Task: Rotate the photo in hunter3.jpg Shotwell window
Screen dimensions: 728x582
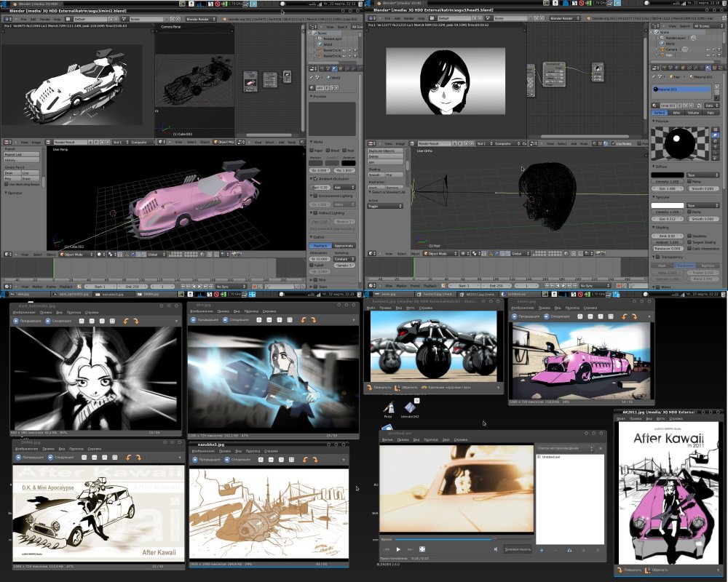Action: click(x=379, y=387)
